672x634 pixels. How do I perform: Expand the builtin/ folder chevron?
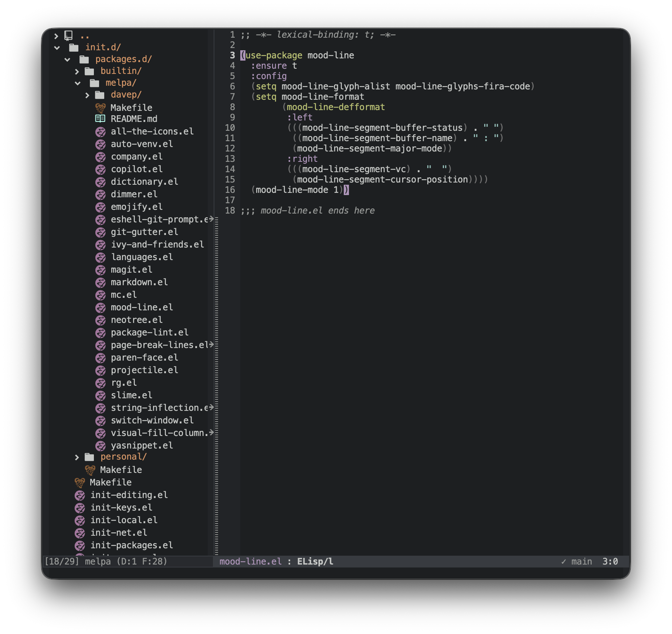77,71
